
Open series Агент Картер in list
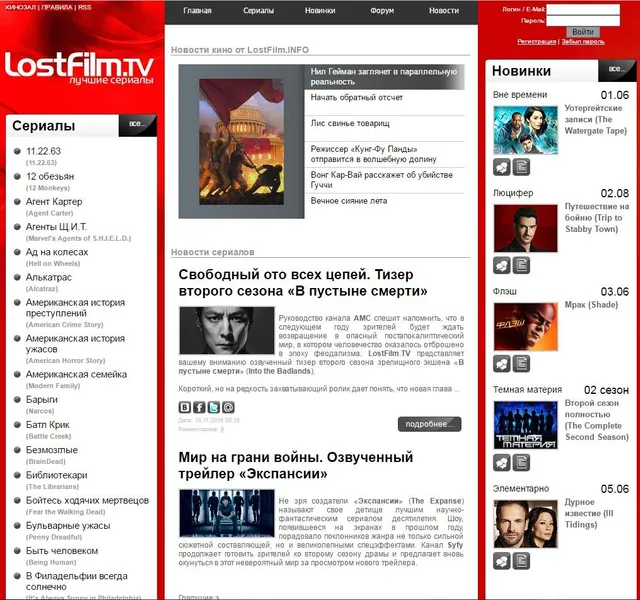tap(54, 202)
